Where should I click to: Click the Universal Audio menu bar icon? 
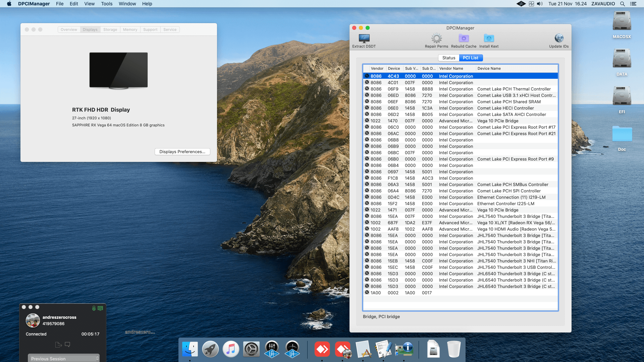pos(521,4)
